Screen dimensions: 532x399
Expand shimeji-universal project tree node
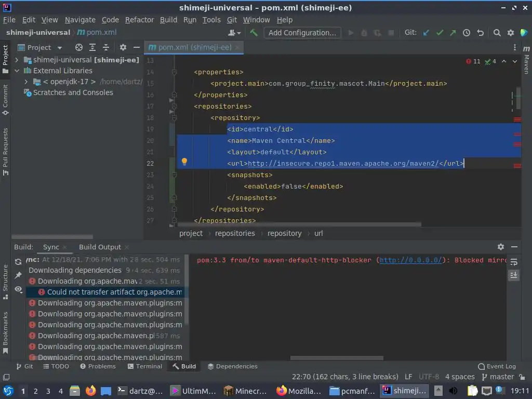click(17, 60)
